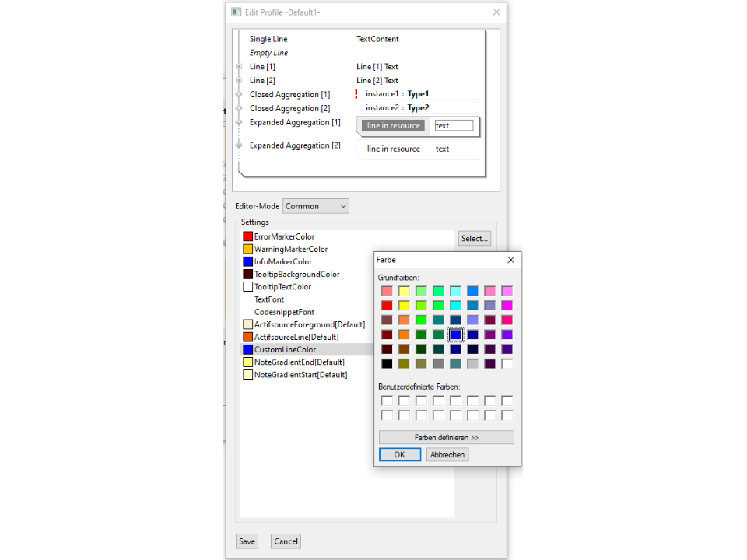The image size is (747, 560).
Task: Pick pure yellow in the Grundfarben grid
Action: pos(404,306)
